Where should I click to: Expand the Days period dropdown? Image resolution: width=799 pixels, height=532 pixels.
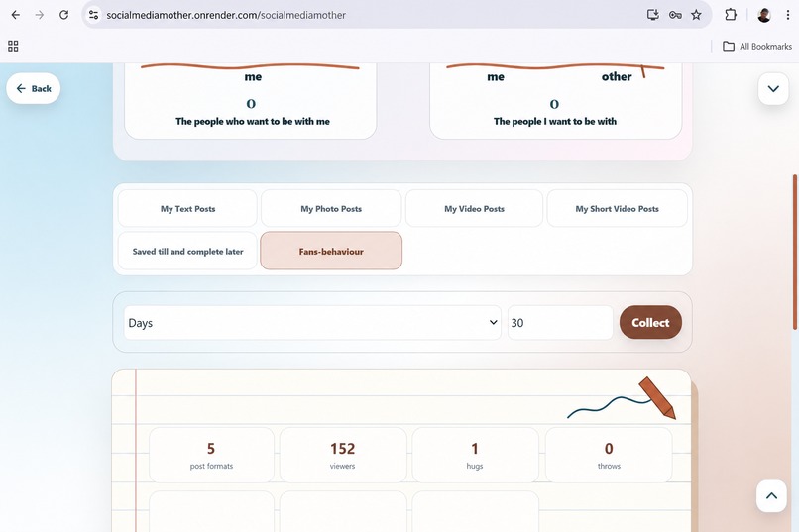coord(312,323)
